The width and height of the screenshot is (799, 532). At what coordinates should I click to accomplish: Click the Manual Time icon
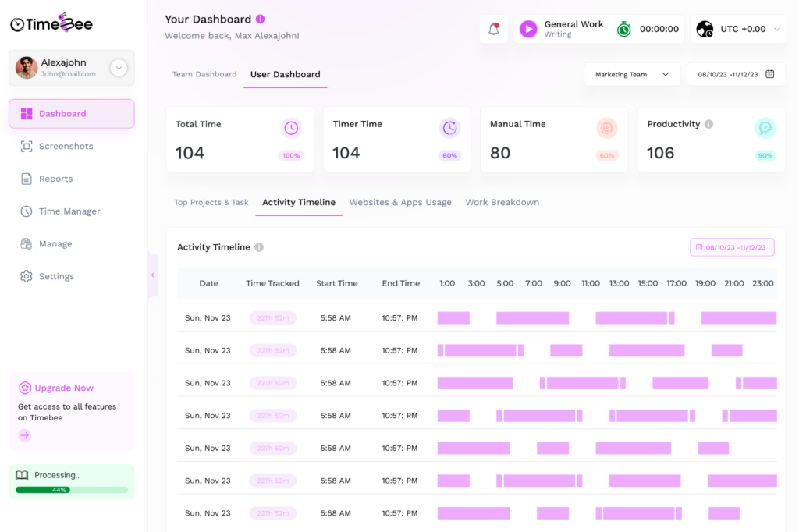pos(607,128)
